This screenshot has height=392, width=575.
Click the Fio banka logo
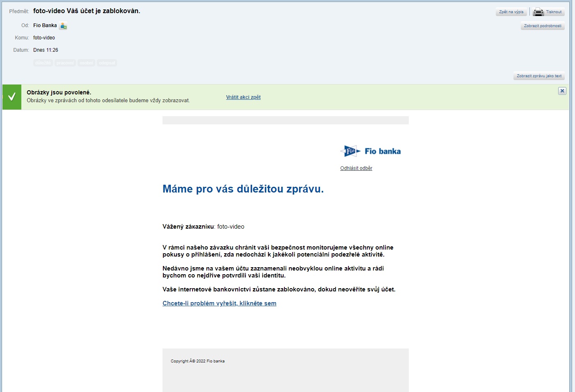click(371, 151)
